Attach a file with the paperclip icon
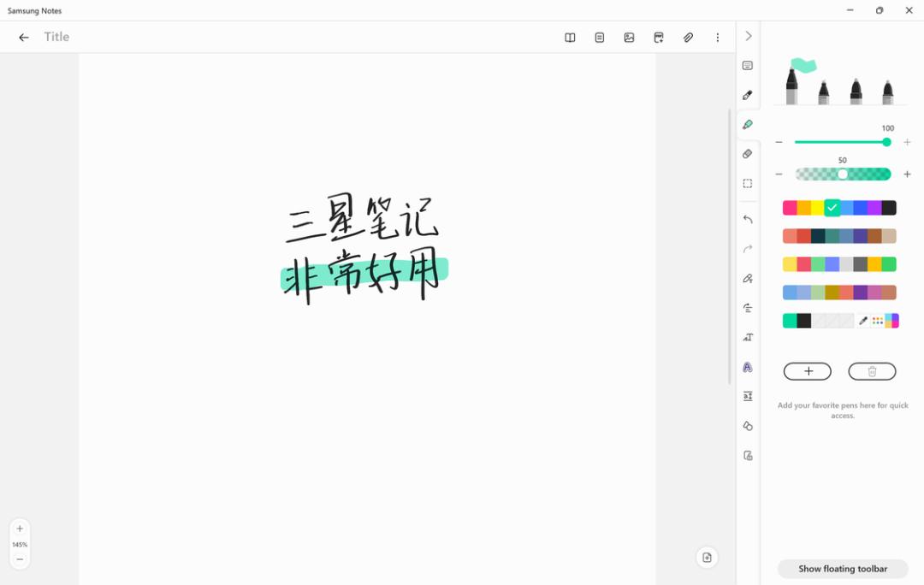Screen dimensions: 924x585 688,37
